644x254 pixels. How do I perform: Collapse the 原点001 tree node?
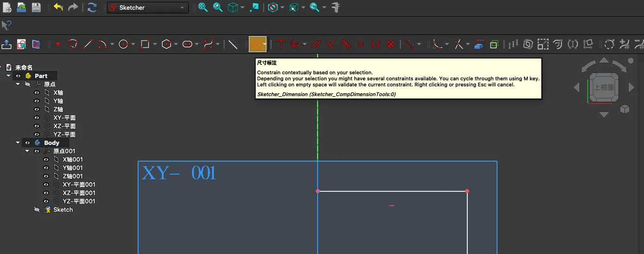[x=27, y=151]
